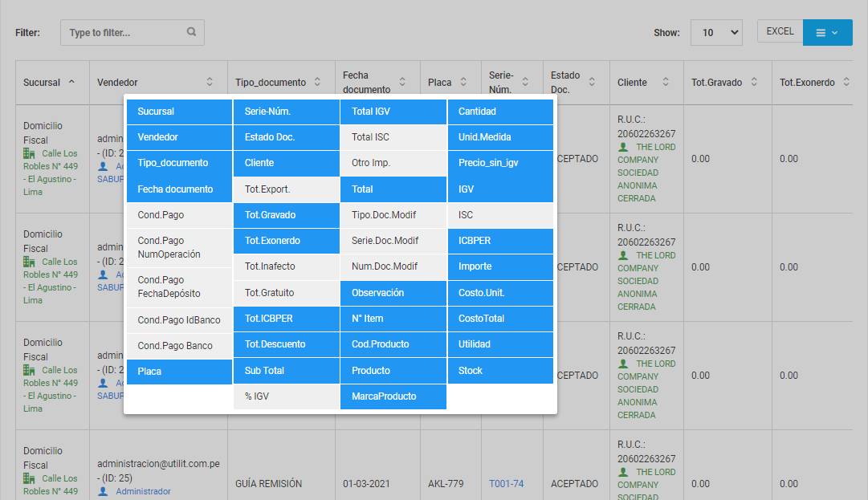
Task: Select Utilidad in column list
Action: pyautogui.click(x=500, y=344)
